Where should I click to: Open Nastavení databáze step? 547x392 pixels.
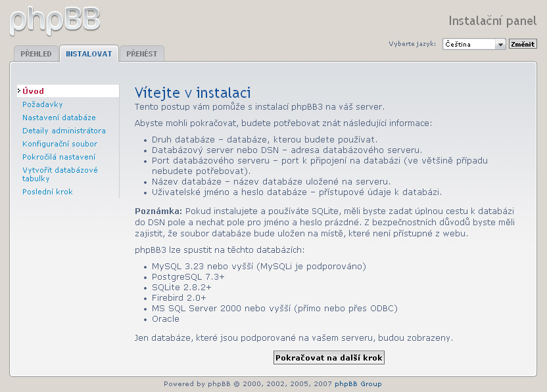[x=59, y=118]
